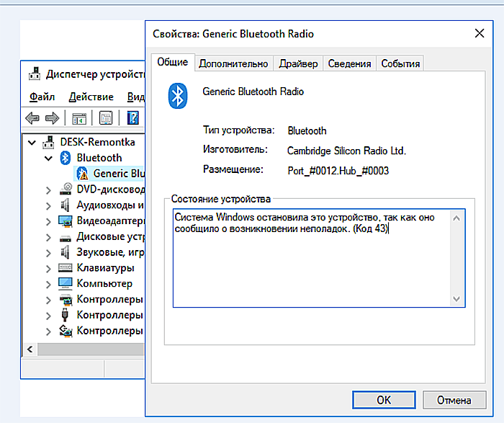Click the Видеоадаптеры display icon

(x=66, y=221)
